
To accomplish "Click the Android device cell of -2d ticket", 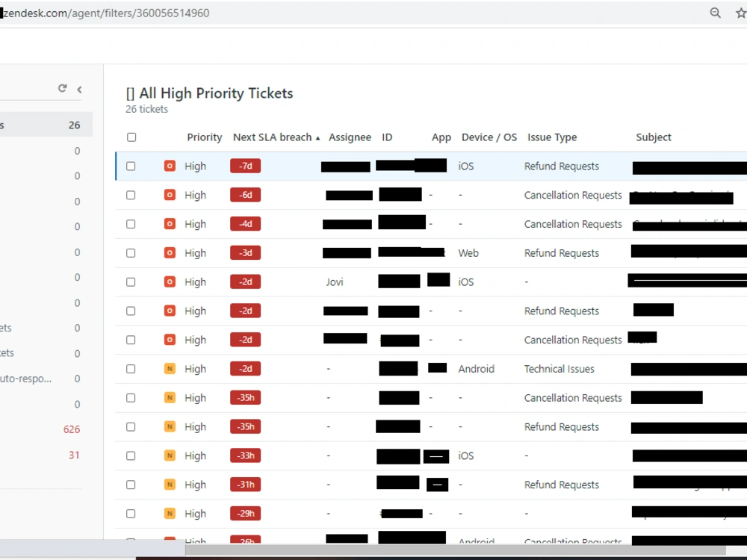I will 476,369.
